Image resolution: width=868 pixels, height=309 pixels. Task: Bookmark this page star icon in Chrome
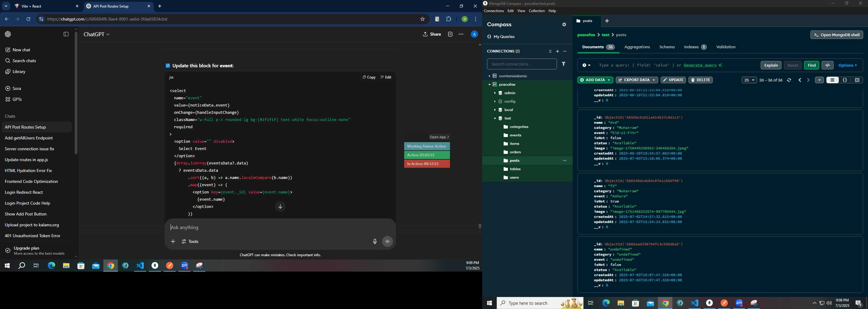[x=422, y=19]
